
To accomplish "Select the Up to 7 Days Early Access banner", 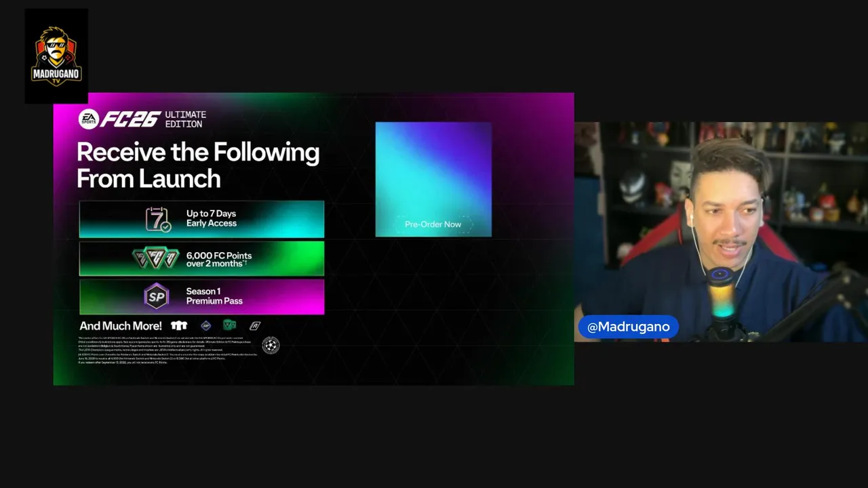I will 201,219.
